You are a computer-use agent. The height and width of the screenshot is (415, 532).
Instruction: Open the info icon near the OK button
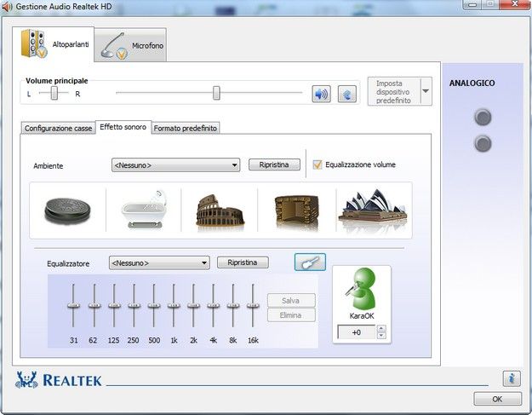tap(512, 378)
